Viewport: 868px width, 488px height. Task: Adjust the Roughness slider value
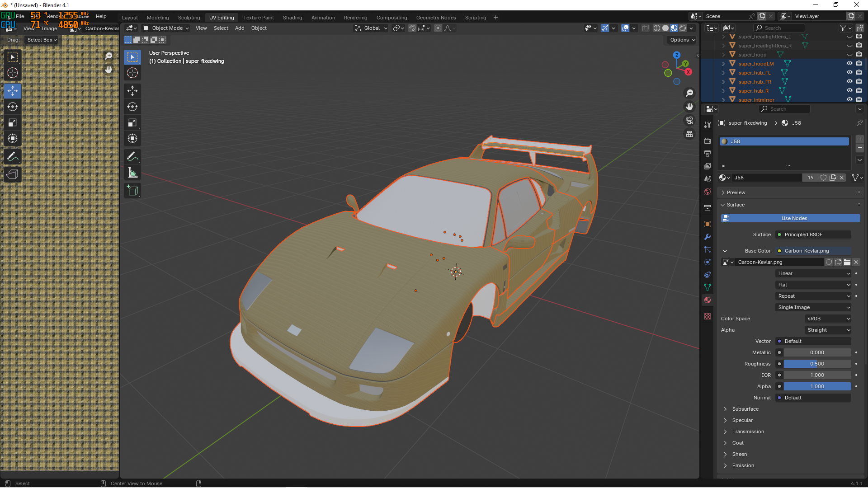[817, 364]
